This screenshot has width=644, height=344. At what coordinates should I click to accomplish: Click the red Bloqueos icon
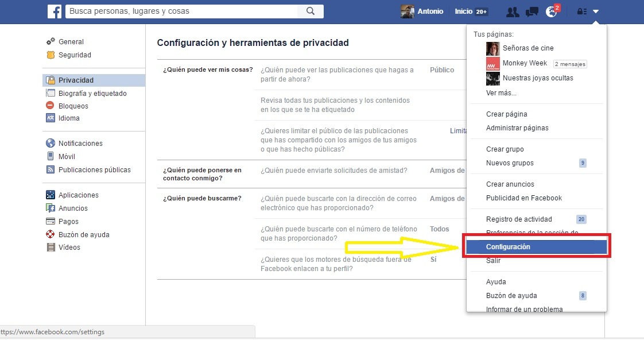coord(50,105)
